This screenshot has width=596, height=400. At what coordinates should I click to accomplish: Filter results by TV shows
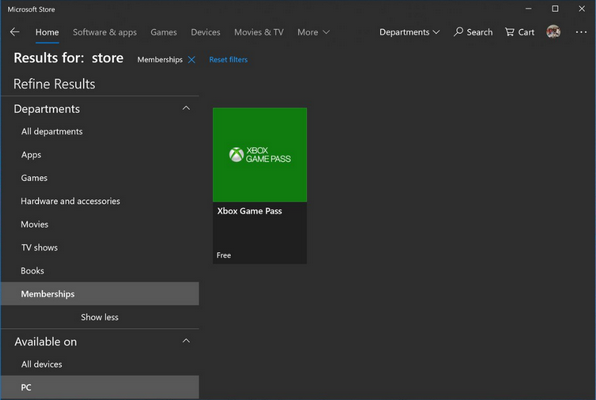click(100, 248)
